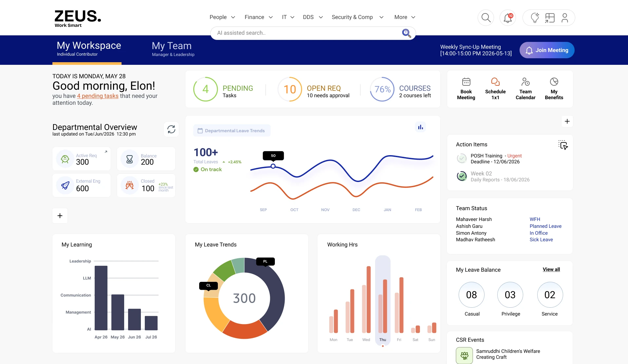Viewport: 628px width, 364px height.
Task: Click the plus button below Departmental Overview cards
Action: coord(60,216)
